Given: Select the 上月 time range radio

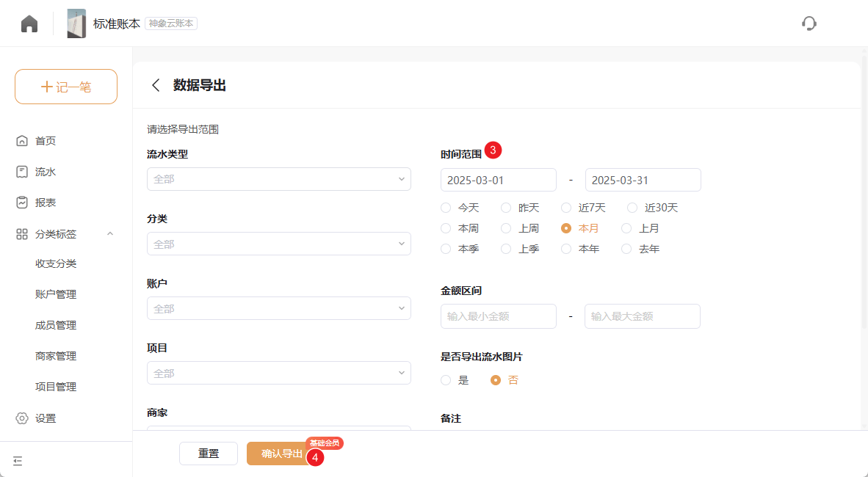Looking at the screenshot, I should click(x=626, y=228).
